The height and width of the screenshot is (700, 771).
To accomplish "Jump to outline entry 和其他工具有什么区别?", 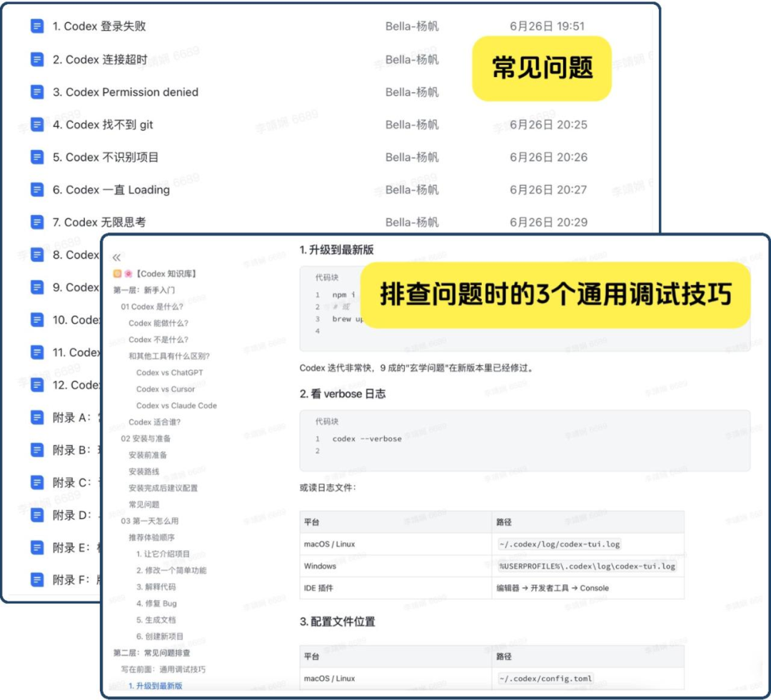I will pos(169,356).
